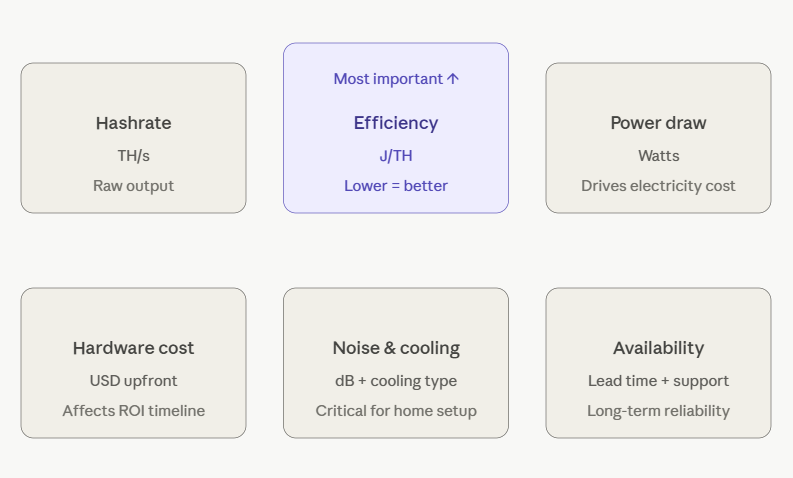This screenshot has width=793, height=478.
Task: Open the Hardware cost card
Action: (x=134, y=363)
